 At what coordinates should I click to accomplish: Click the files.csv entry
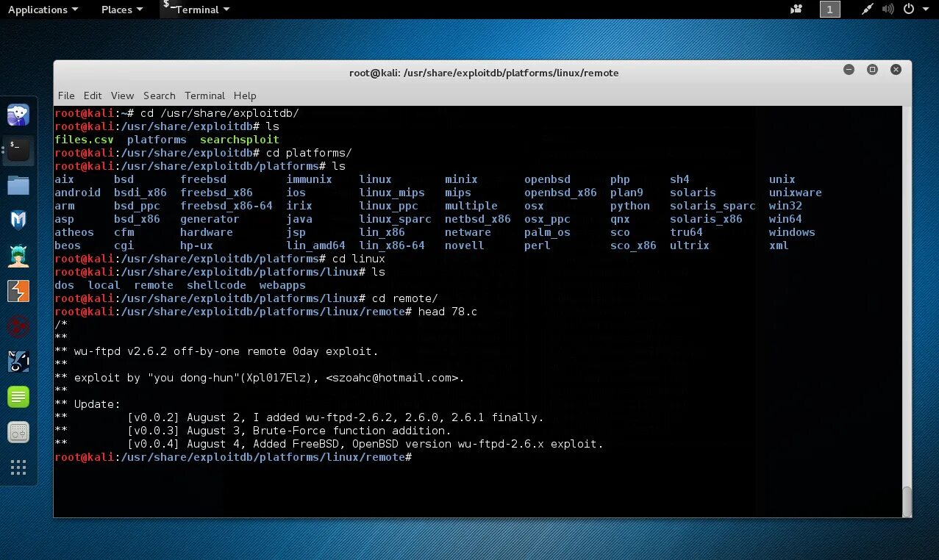[x=84, y=140]
